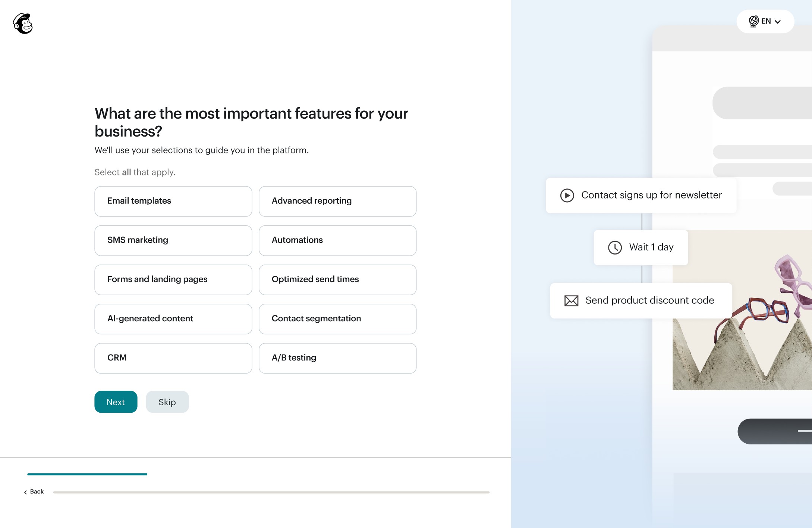Toggle the Automations option
Image resolution: width=812 pixels, height=528 pixels.
(x=337, y=240)
